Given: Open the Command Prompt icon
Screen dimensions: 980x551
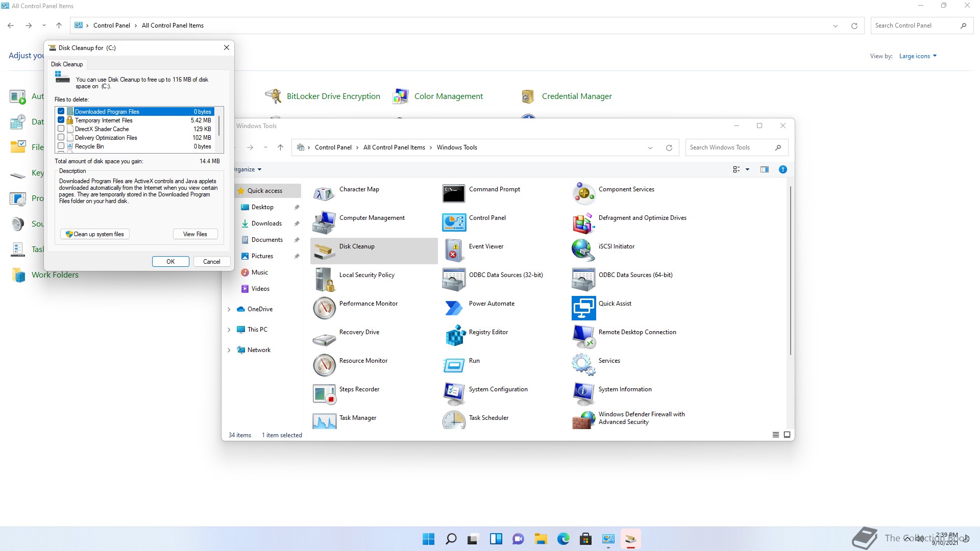Looking at the screenshot, I should (x=454, y=193).
